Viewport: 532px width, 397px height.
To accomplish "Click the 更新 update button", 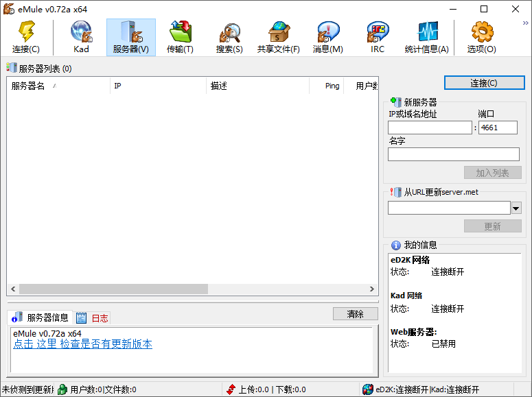I will (493, 226).
